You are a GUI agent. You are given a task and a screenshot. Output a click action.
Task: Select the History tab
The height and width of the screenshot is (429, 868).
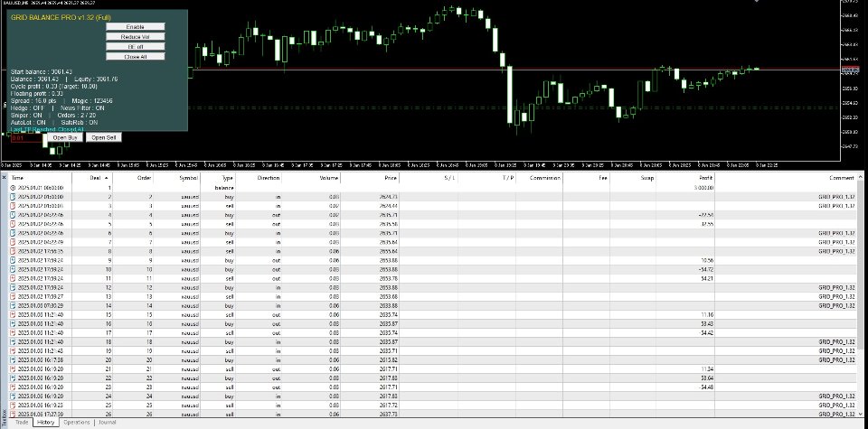45,423
